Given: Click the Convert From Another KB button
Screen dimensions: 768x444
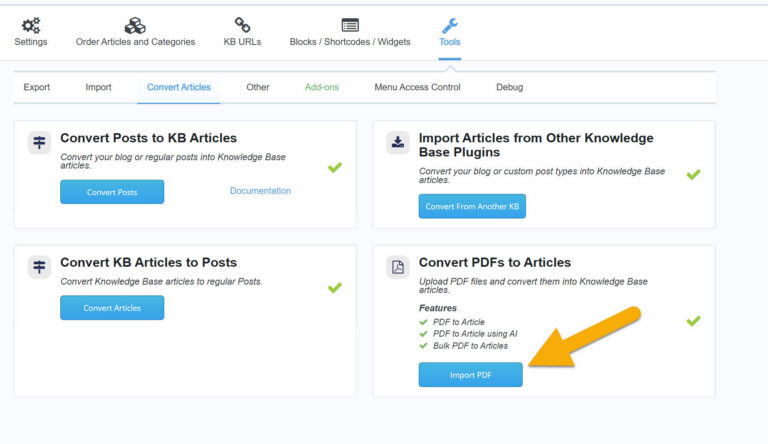Looking at the screenshot, I should [472, 206].
